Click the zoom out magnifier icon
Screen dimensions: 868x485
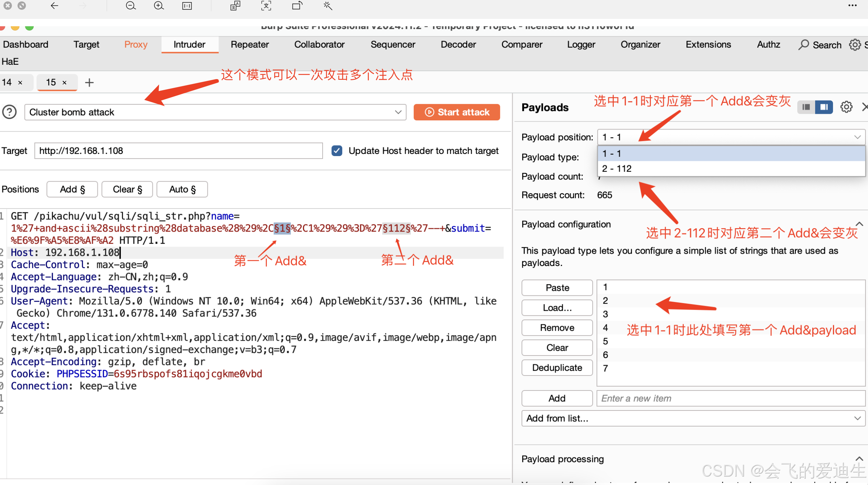(131, 6)
